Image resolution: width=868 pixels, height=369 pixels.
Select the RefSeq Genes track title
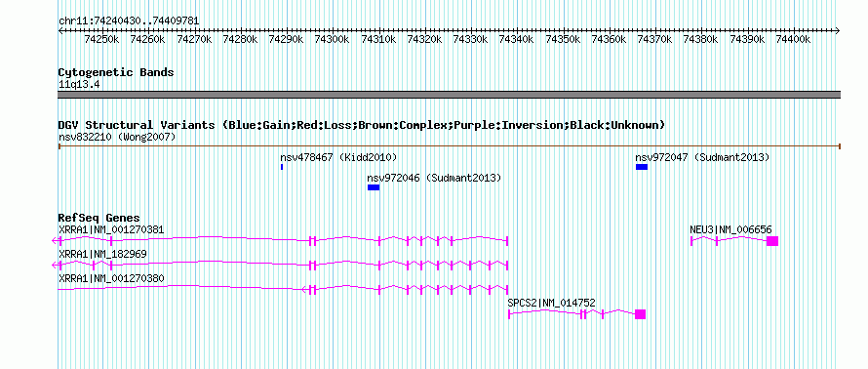point(99,219)
